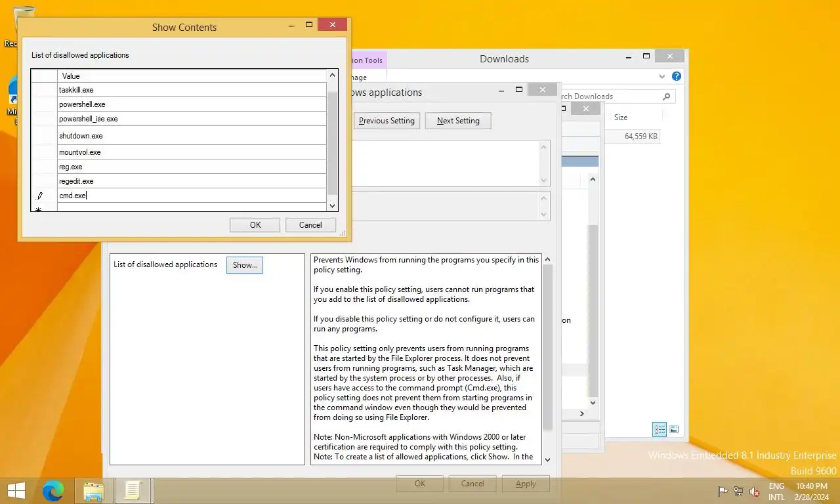
Task: Select the reg.exe value cell
Action: (x=192, y=167)
